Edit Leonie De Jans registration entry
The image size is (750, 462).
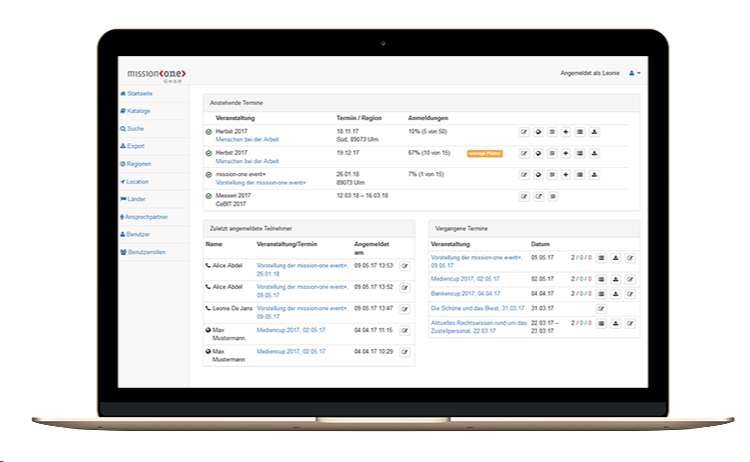[x=405, y=309]
